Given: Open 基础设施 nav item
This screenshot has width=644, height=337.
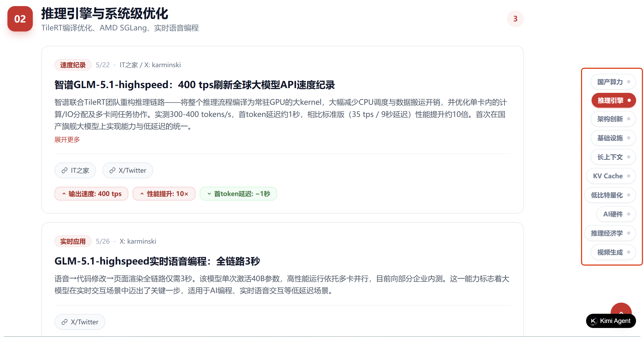Looking at the screenshot, I should coord(613,138).
